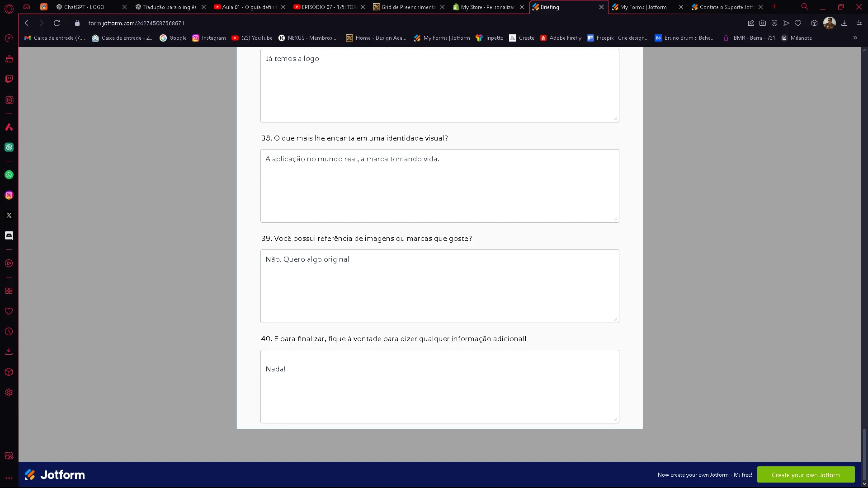Open settings via sidebar gear icon
Image resolution: width=868 pixels, height=488 pixels.
9,392
